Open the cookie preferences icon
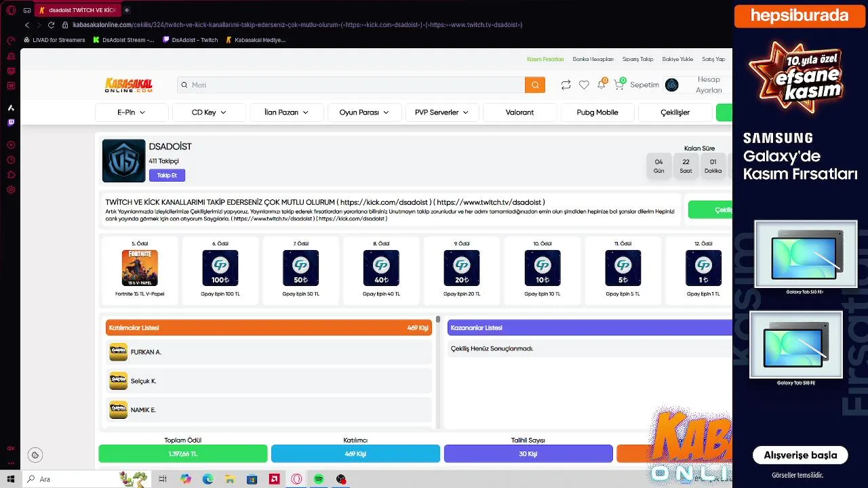Viewport: 868px width, 488px height. (35, 455)
